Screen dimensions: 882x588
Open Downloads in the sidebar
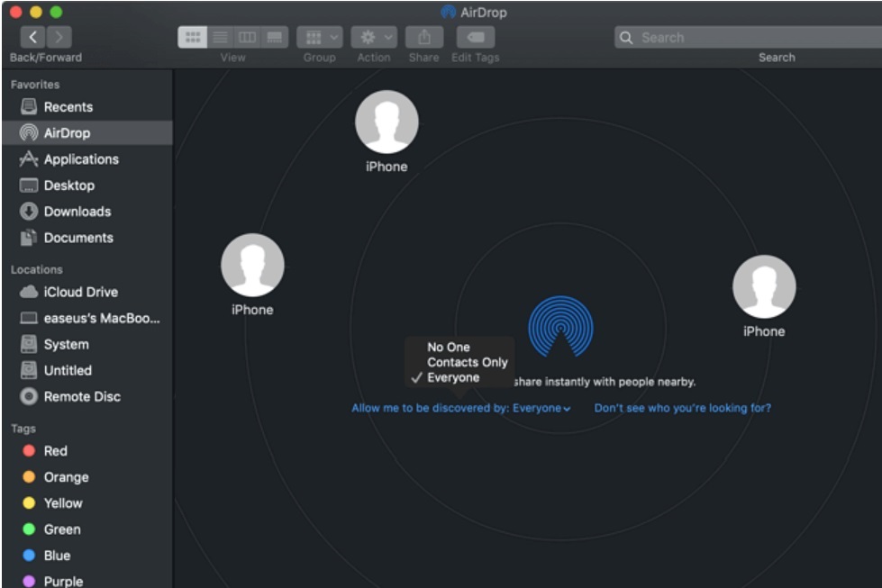(x=77, y=212)
